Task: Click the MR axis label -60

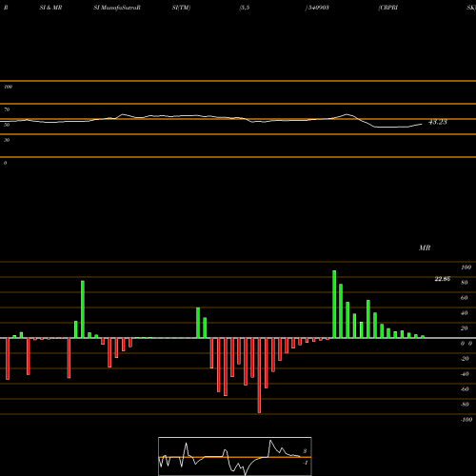Action: point(465,389)
